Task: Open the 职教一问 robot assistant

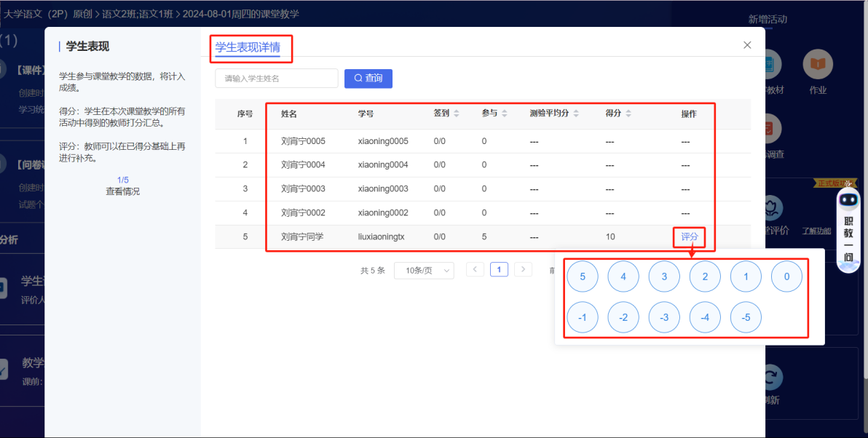Action: tap(848, 230)
